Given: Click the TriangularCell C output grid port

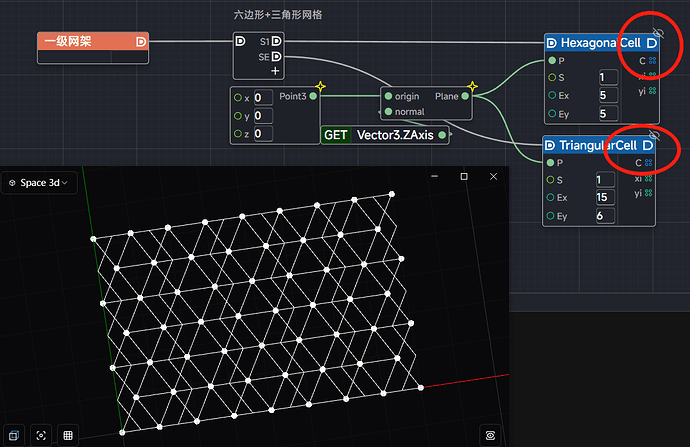Looking at the screenshot, I should [652, 163].
